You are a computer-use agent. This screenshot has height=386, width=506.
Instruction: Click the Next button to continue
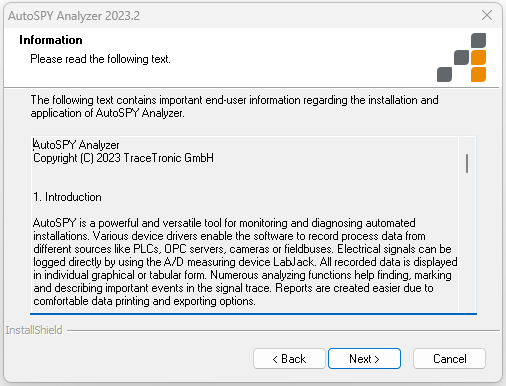click(364, 359)
